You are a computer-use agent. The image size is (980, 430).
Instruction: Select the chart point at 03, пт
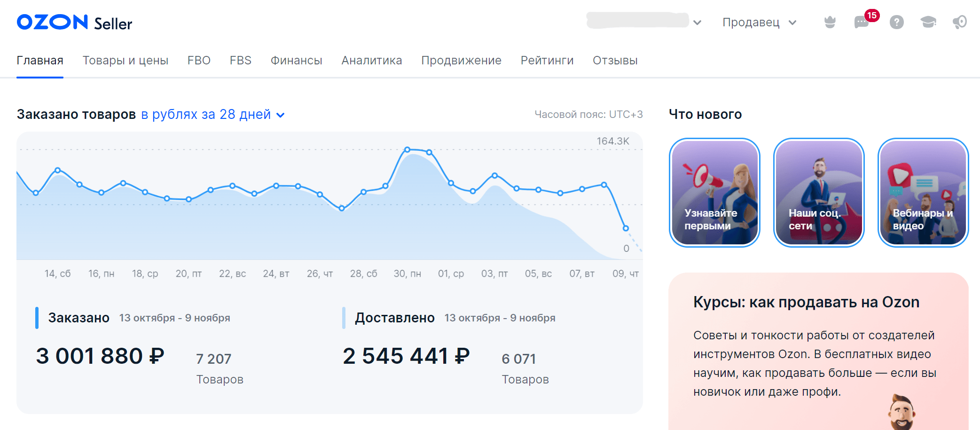tap(494, 175)
